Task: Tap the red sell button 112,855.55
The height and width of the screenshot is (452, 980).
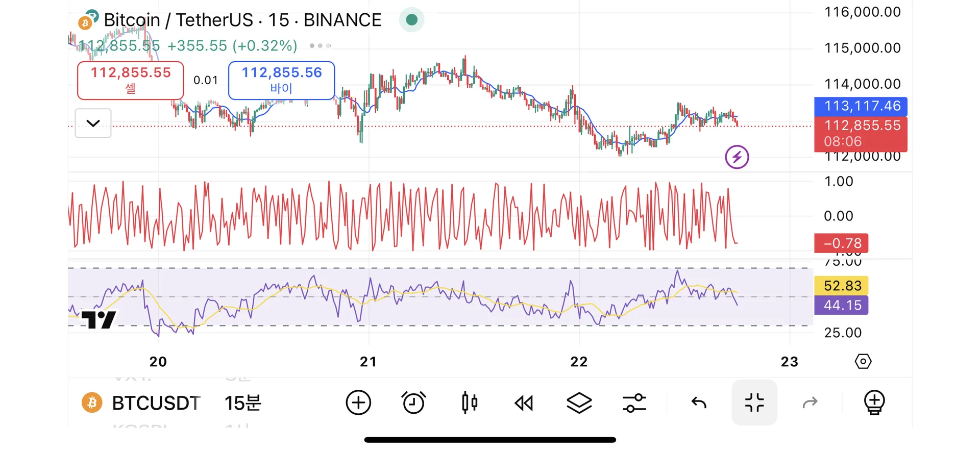Action: point(131,81)
